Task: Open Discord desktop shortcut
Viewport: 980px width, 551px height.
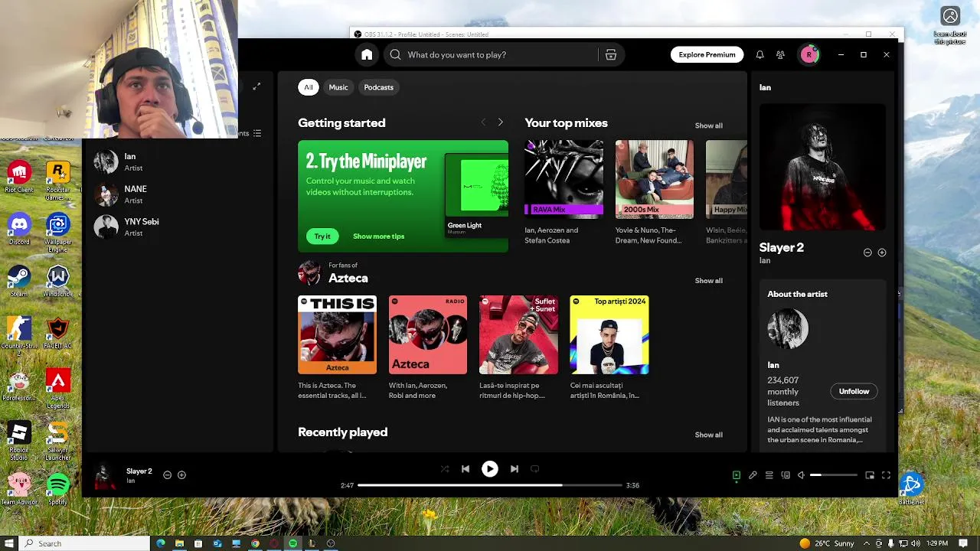Action: [x=19, y=229]
